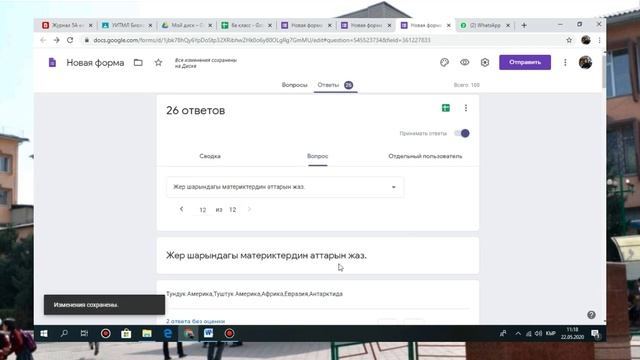Image resolution: width=640 pixels, height=360 pixels.
Task: Click Отправить button
Action: tap(525, 62)
